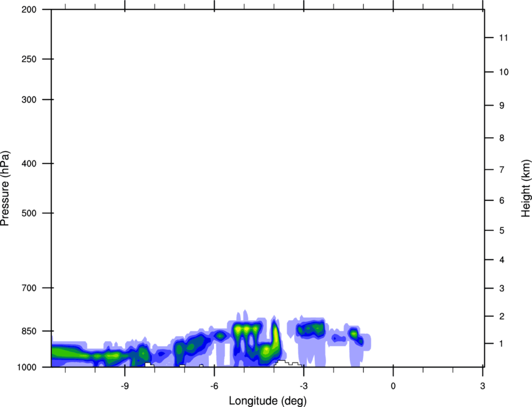The width and height of the screenshot is (532, 407).
Task: Select the 850 pressure tick label
Action: tap(29, 331)
